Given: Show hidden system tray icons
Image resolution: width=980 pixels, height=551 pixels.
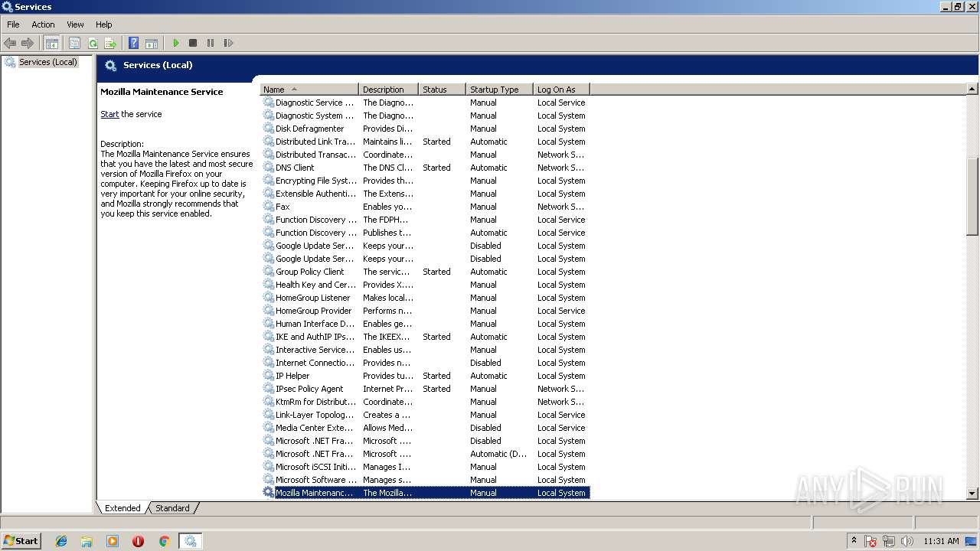Looking at the screenshot, I should tap(854, 541).
